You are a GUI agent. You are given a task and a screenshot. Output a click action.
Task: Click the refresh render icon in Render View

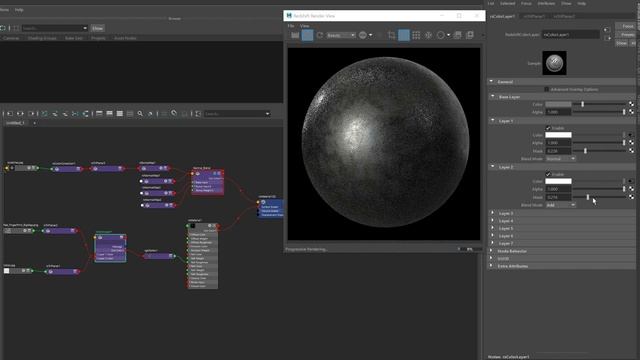[x=320, y=36]
